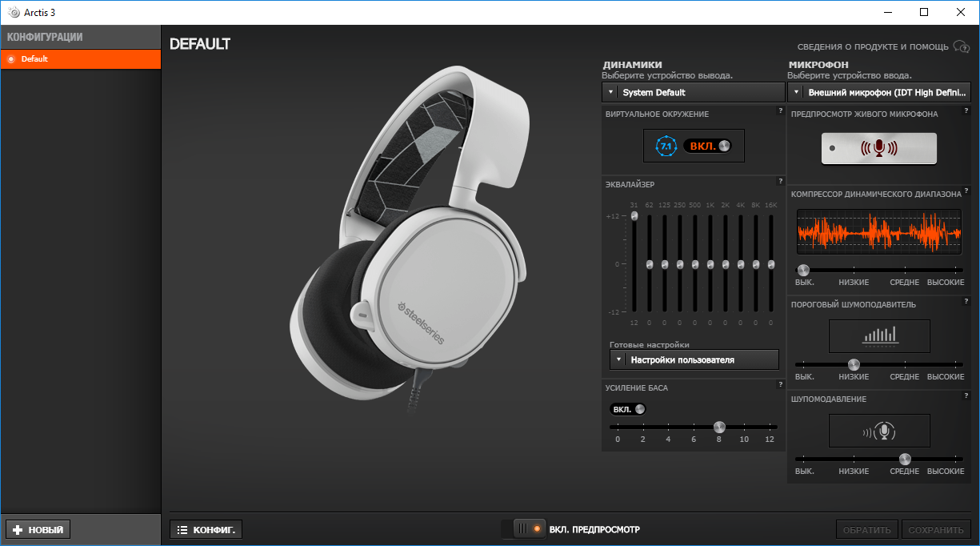The width and height of the screenshot is (980, 546).
Task: Click the plus icon on Новый button
Action: click(x=18, y=530)
